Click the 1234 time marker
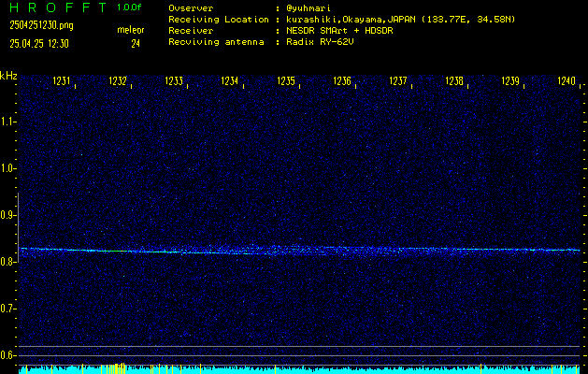This screenshot has height=374, width=588. point(230,80)
